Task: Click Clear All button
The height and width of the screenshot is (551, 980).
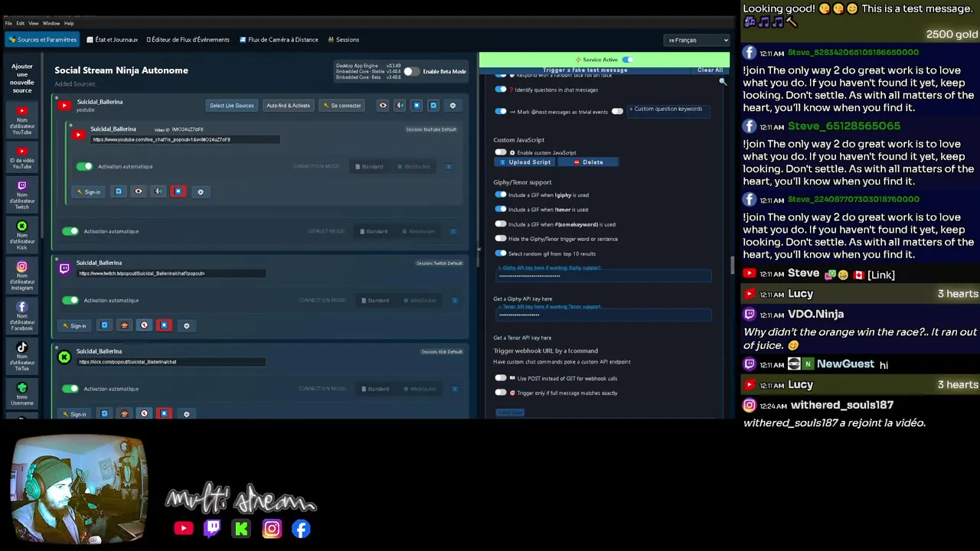Action: click(x=710, y=70)
